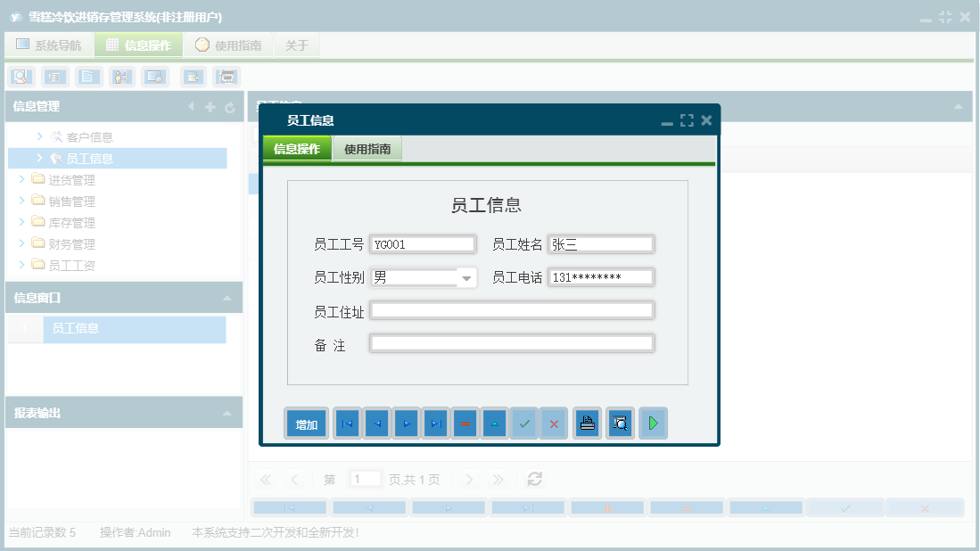Image resolution: width=980 pixels, height=551 pixels.
Task: Confirm changes with the green check icon
Action: click(524, 424)
